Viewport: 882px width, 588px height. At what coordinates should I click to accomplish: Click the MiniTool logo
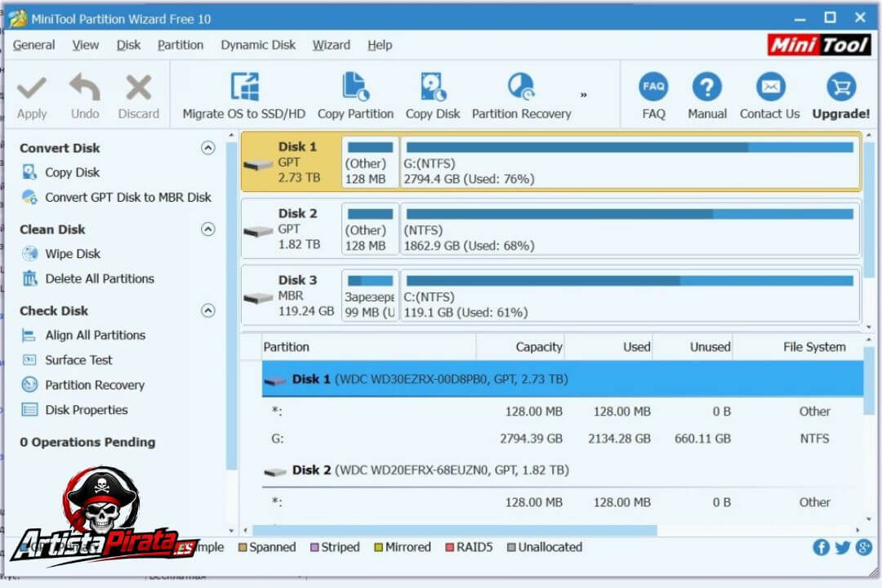pos(819,44)
